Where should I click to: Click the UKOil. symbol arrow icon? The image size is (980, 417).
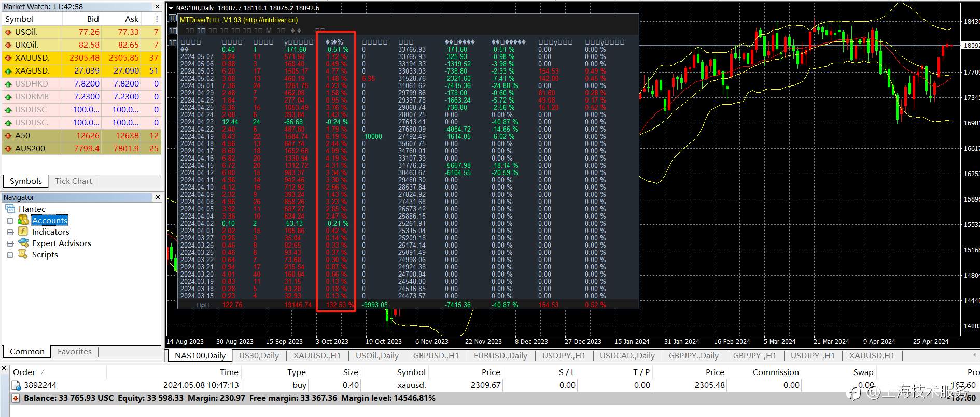point(8,45)
